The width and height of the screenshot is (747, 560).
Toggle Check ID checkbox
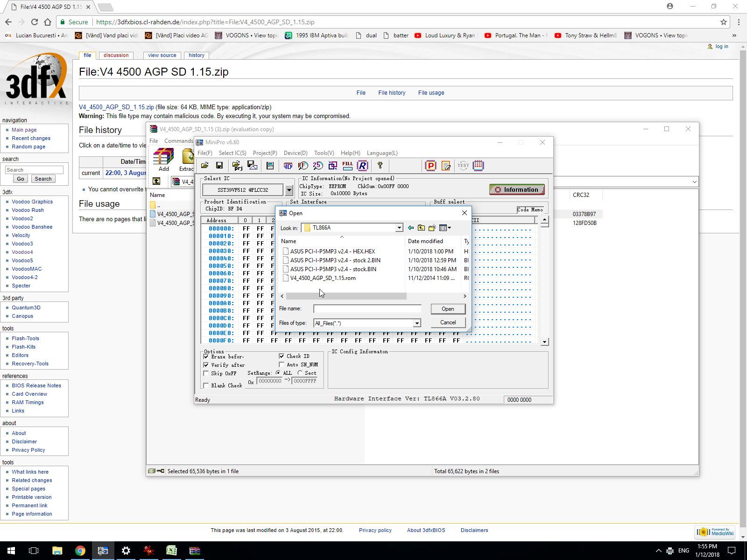click(x=282, y=356)
